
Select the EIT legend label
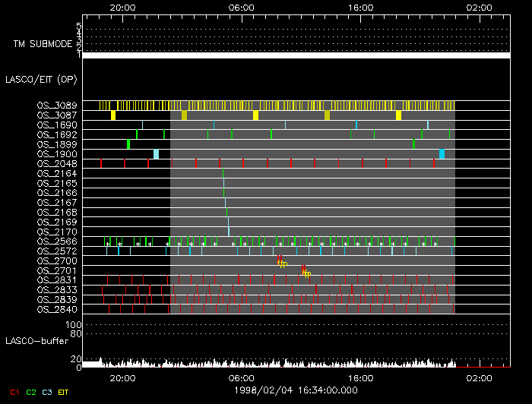pos(64,392)
